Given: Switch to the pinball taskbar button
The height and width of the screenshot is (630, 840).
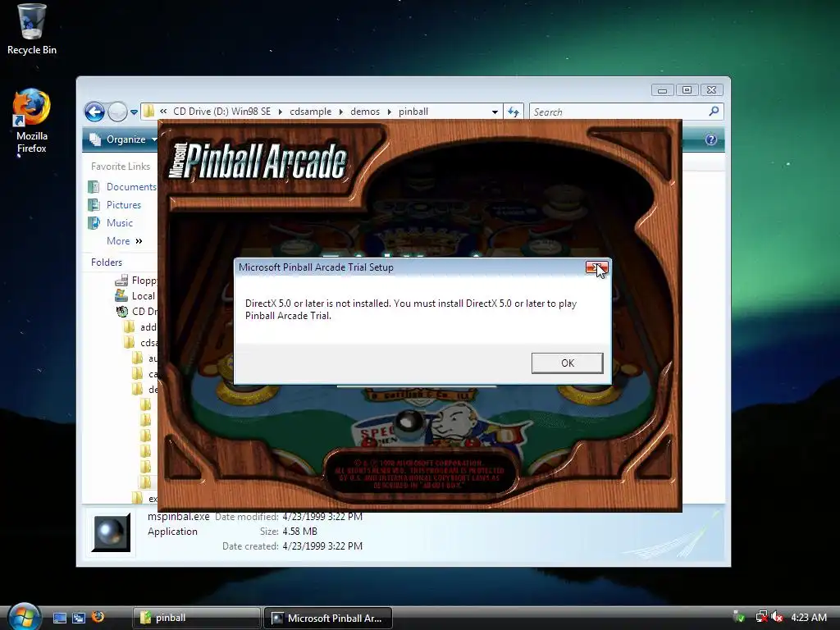Looking at the screenshot, I should click(196, 618).
